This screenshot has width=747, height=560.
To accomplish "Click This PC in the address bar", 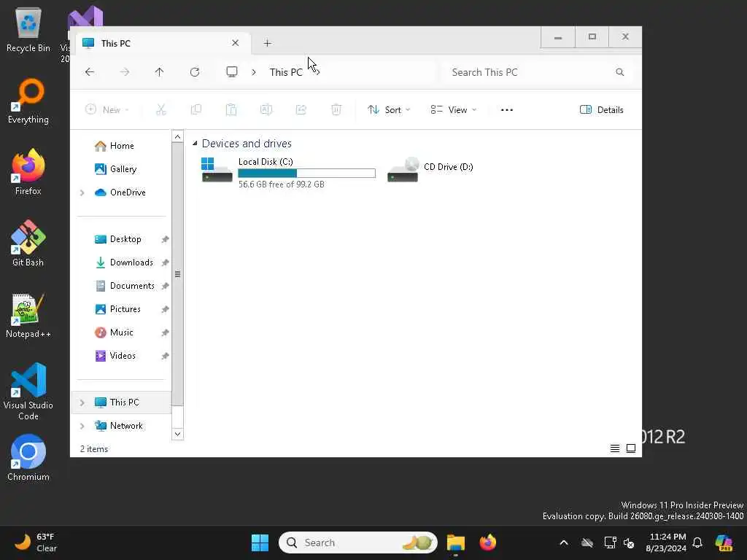I will point(286,72).
